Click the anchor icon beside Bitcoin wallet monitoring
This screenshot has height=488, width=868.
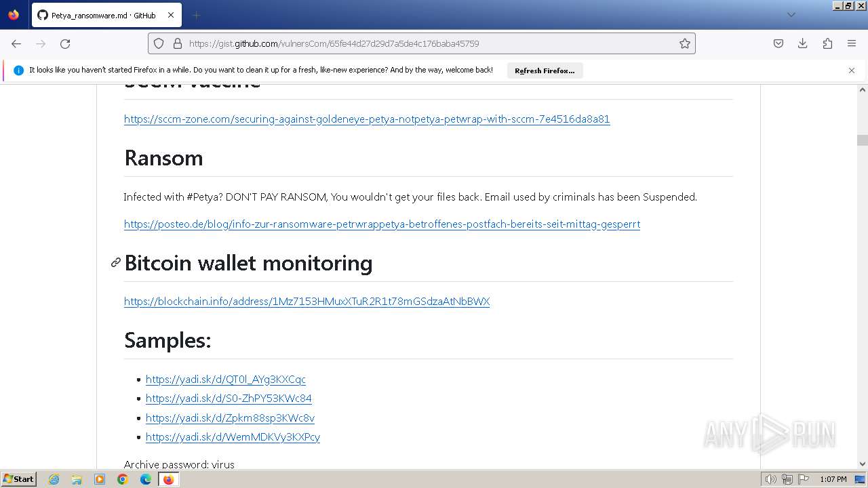(x=116, y=262)
